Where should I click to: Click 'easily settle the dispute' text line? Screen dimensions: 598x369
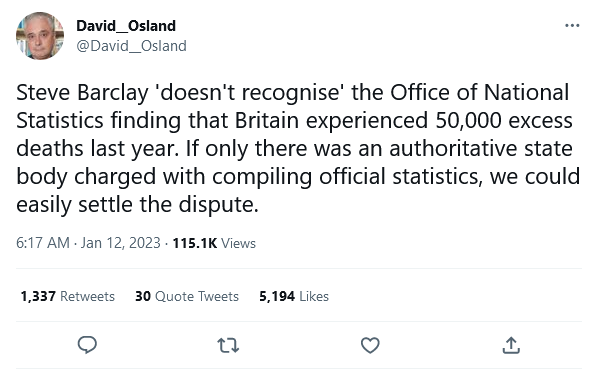[137, 204]
